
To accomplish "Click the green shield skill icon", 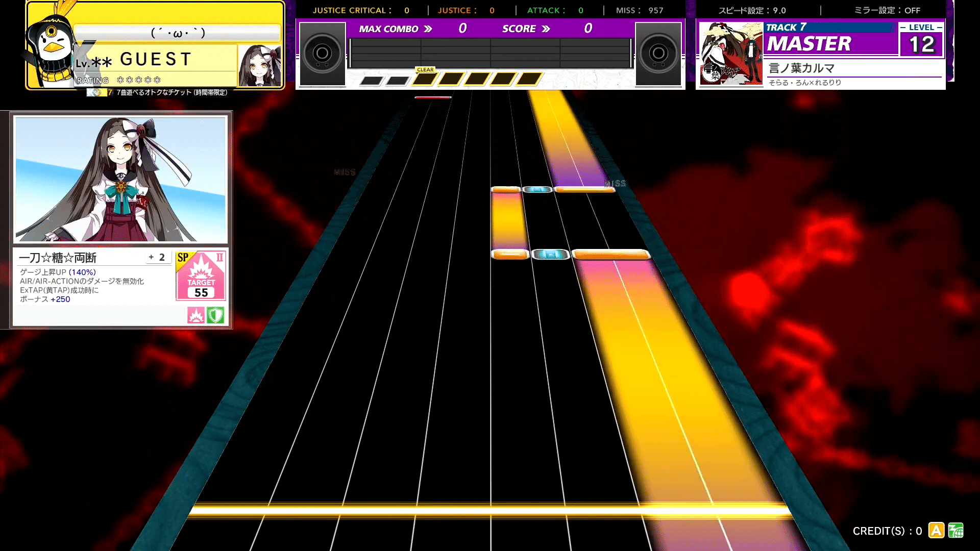I will [x=215, y=315].
